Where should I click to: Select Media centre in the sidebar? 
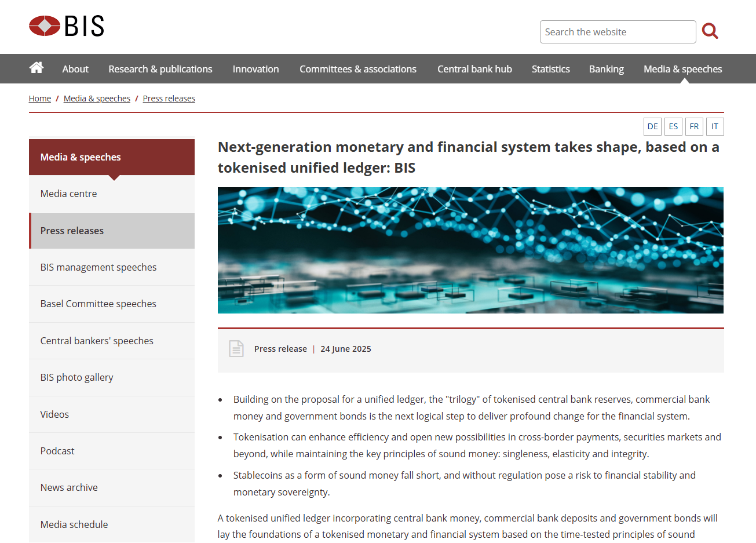point(68,194)
